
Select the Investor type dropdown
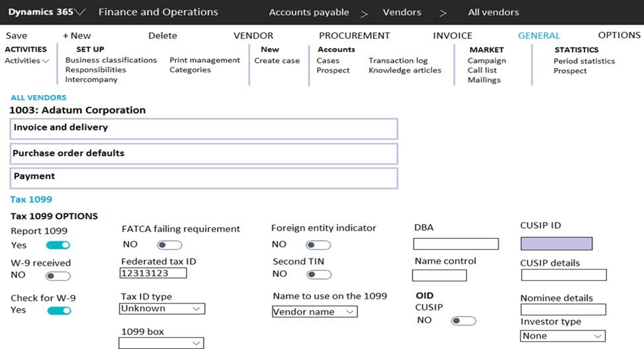coord(563,336)
